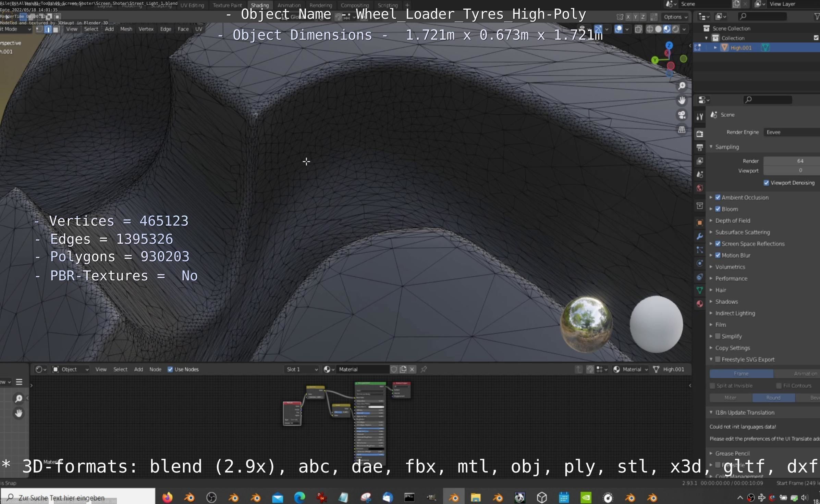
Task: Toggle camera view icon in viewport
Action: [x=682, y=115]
